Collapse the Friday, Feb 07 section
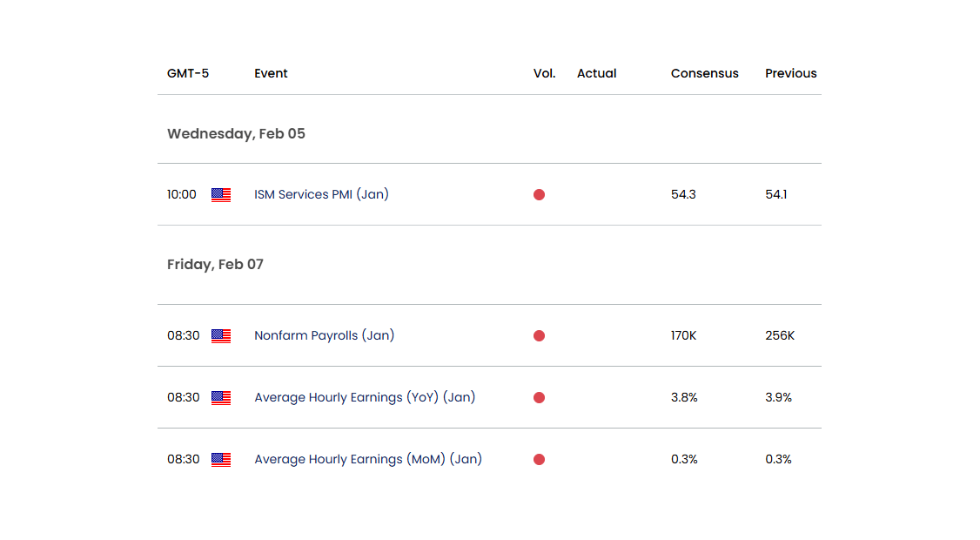Viewport: 980px width, 540px height. 215,264
